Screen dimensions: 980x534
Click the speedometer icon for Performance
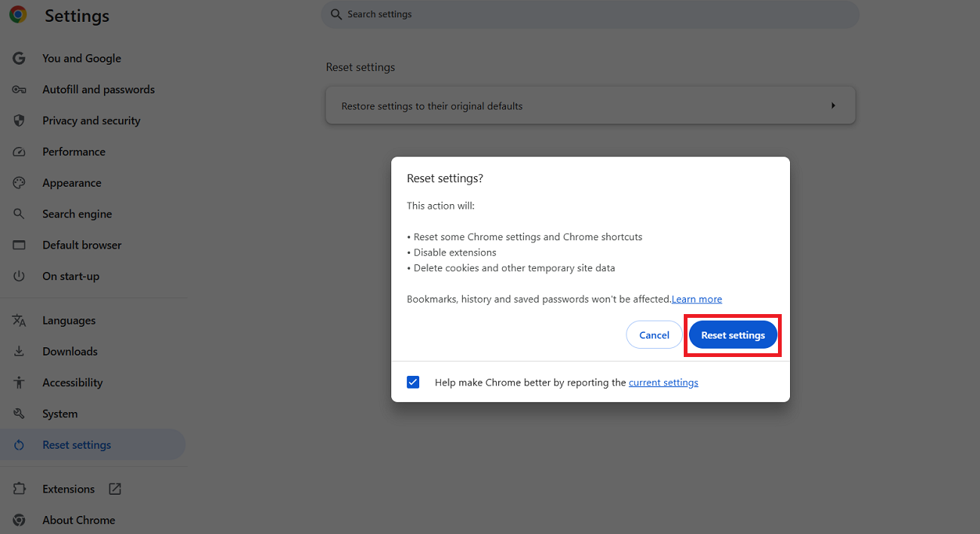tap(19, 151)
